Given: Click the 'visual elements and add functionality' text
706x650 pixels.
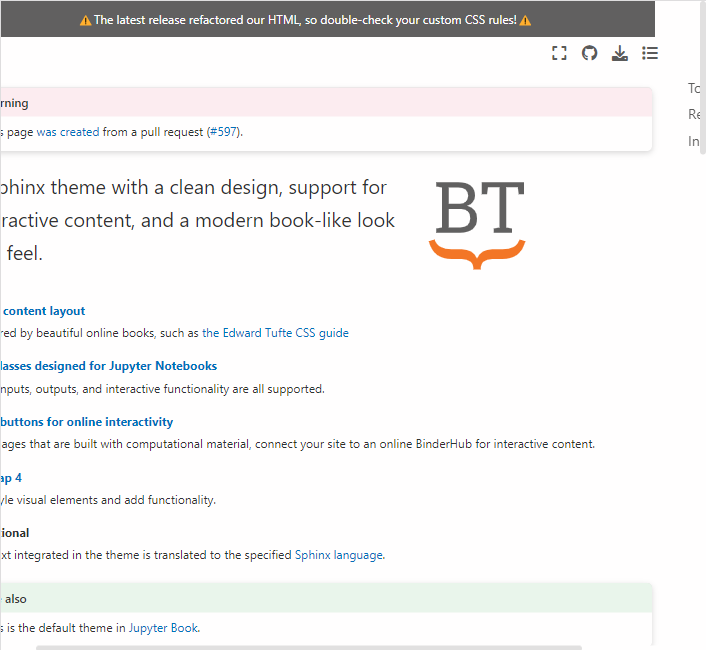Looking at the screenshot, I should click(x=116, y=500).
